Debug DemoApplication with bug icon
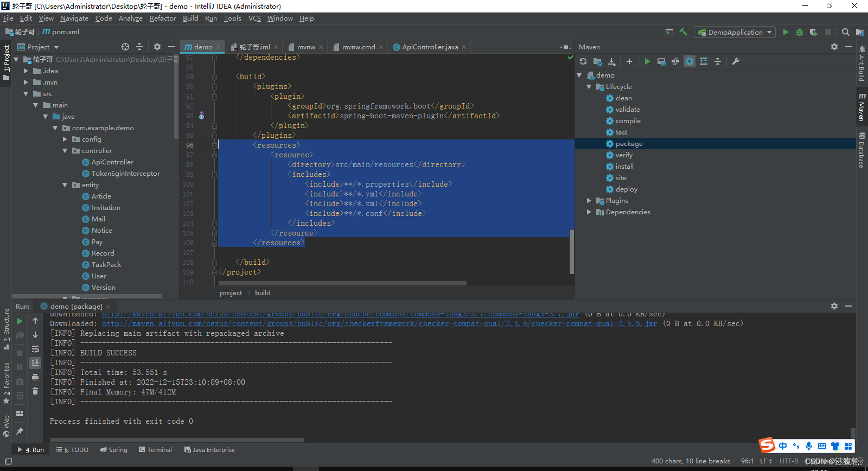868x471 pixels. 800,32
